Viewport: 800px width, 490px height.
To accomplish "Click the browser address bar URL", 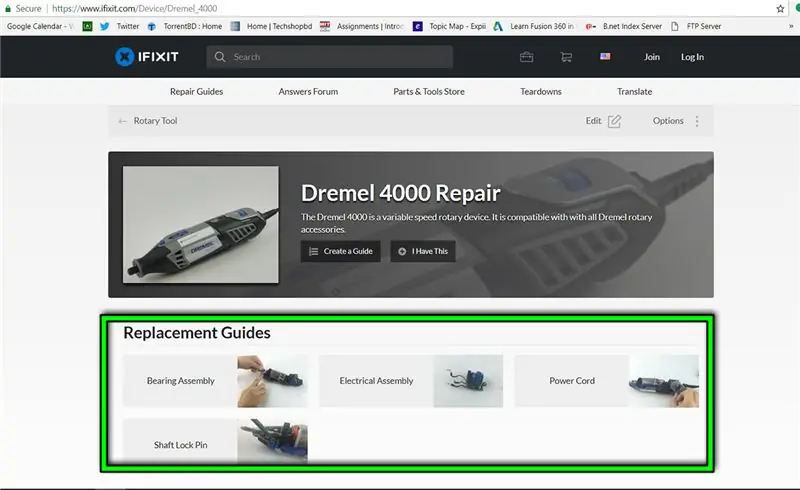I will point(135,9).
